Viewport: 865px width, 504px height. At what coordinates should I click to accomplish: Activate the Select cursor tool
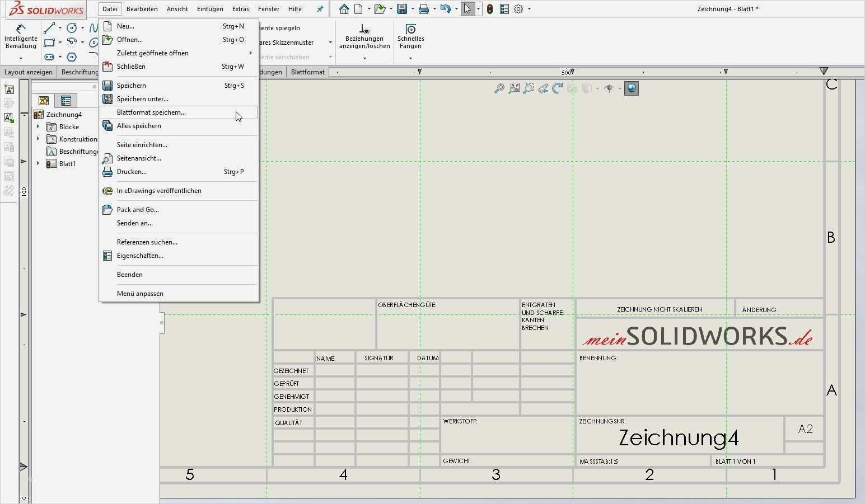tap(467, 9)
